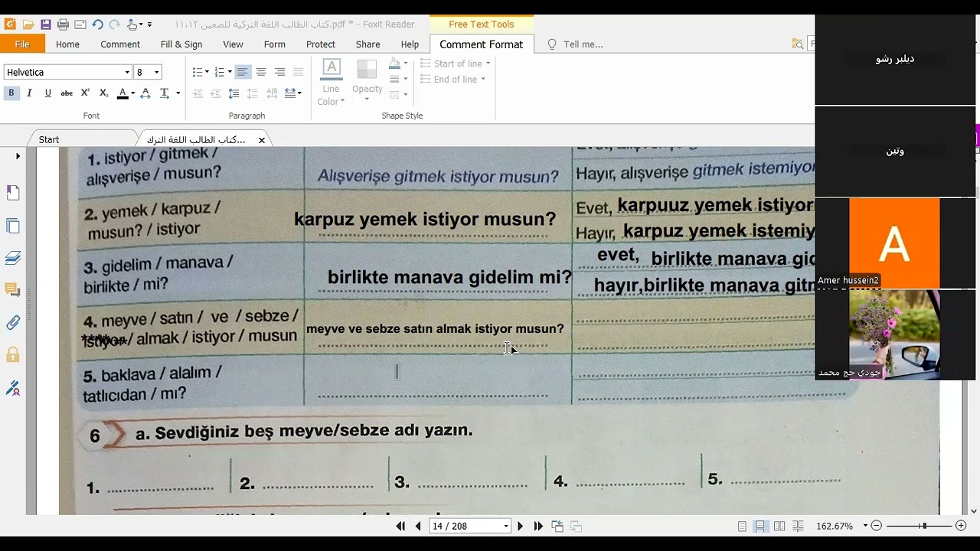Undo the last action
The width and height of the screenshot is (980, 551).
tap(97, 24)
